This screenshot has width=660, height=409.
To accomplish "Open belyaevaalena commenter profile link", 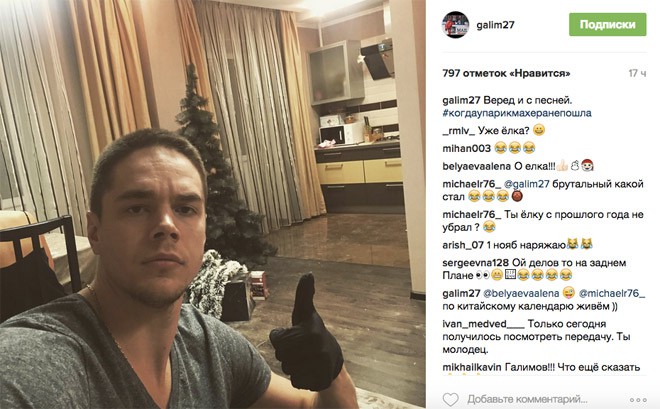I will 476,166.
